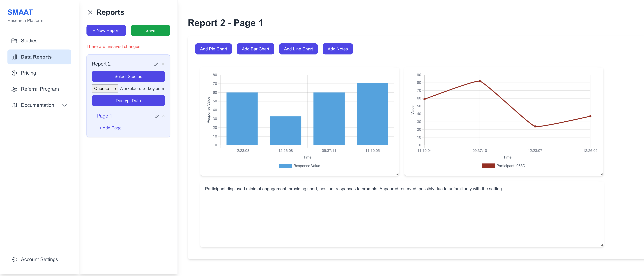Expand the Documentation chevron
This screenshot has width=644, height=276.
click(x=64, y=105)
